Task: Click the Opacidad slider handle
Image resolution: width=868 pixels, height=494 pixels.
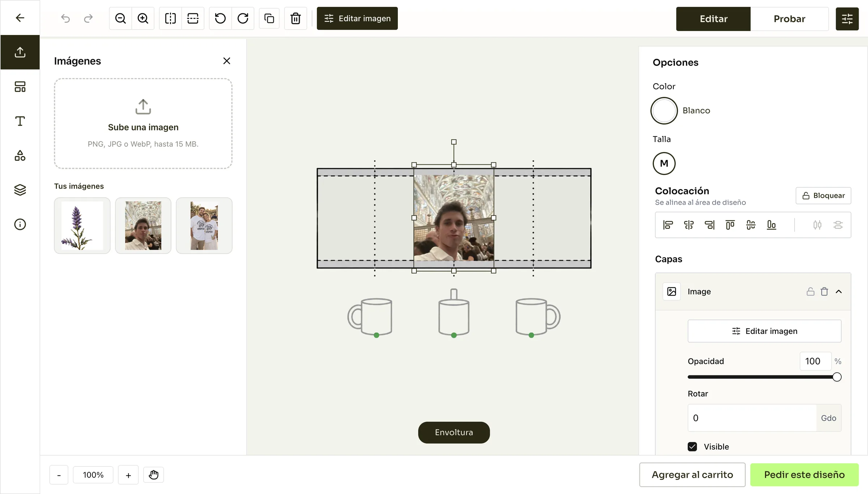Action: (837, 377)
